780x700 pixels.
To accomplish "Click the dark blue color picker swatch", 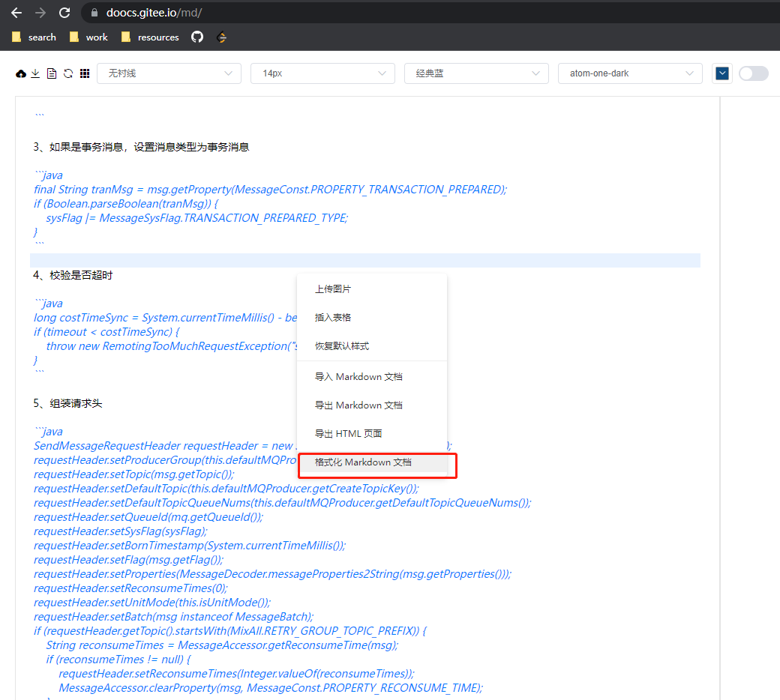I will (722, 73).
